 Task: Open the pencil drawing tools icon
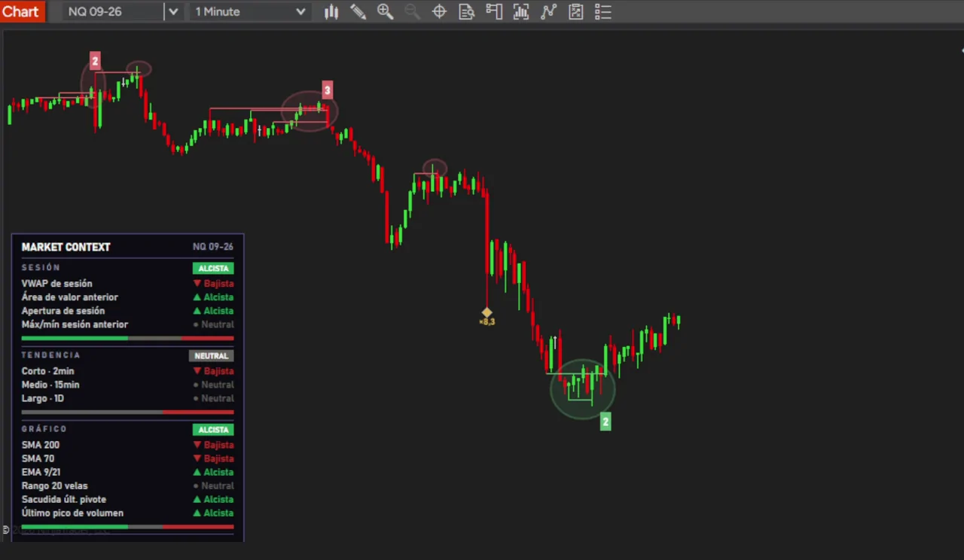(x=358, y=12)
